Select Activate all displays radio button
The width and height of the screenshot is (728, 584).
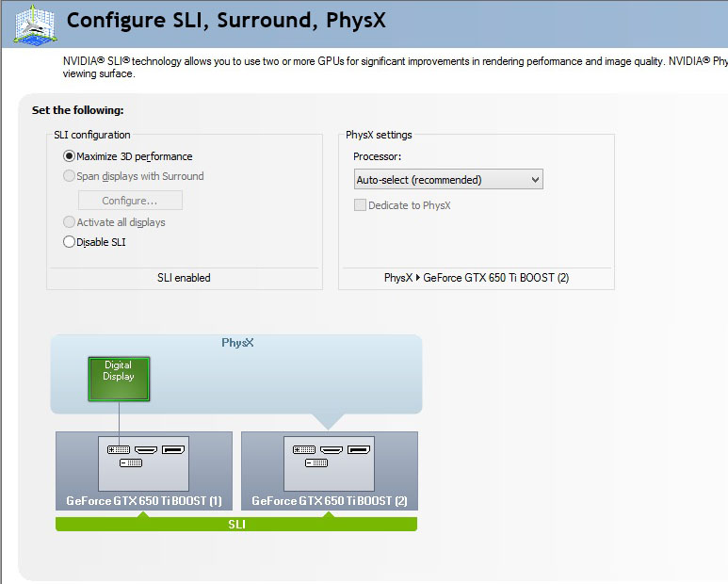[69, 222]
